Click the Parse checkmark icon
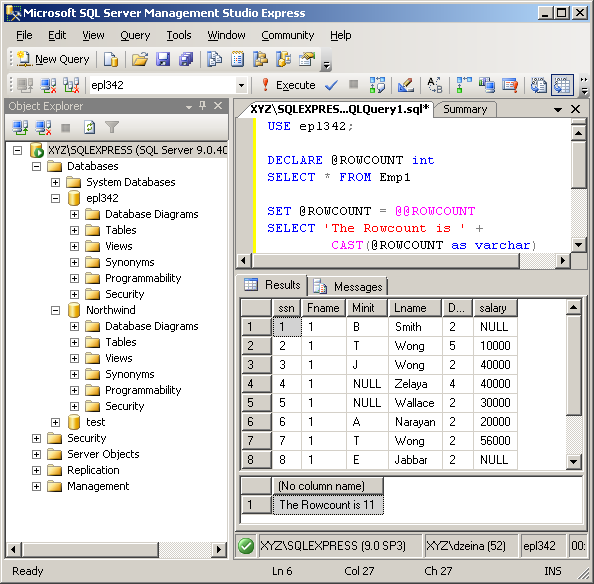Screen dimensions: 594x584 point(331,85)
